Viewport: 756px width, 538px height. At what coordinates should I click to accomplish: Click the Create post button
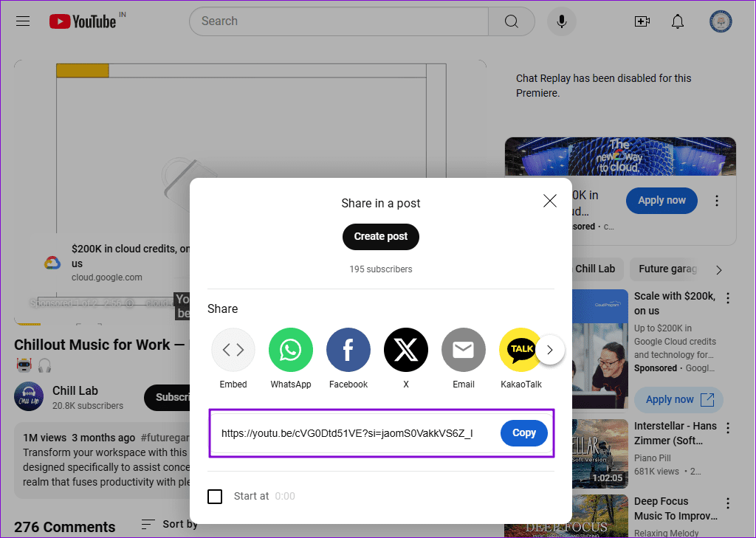coord(380,237)
